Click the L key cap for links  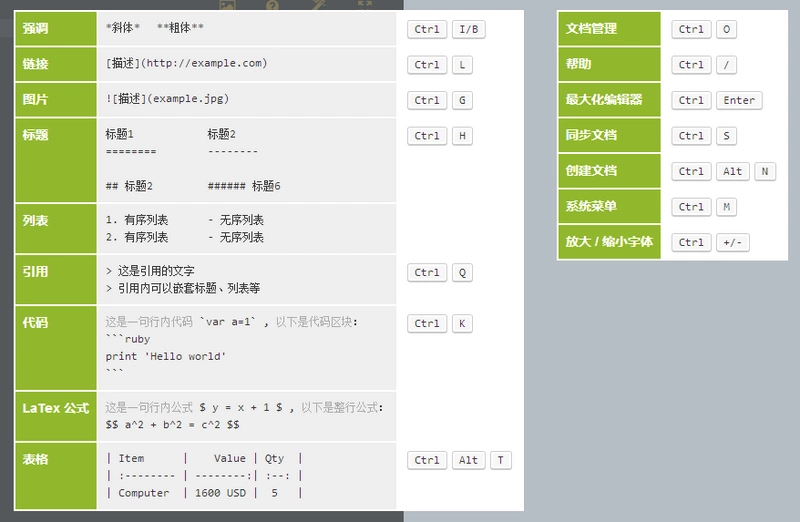(x=462, y=65)
